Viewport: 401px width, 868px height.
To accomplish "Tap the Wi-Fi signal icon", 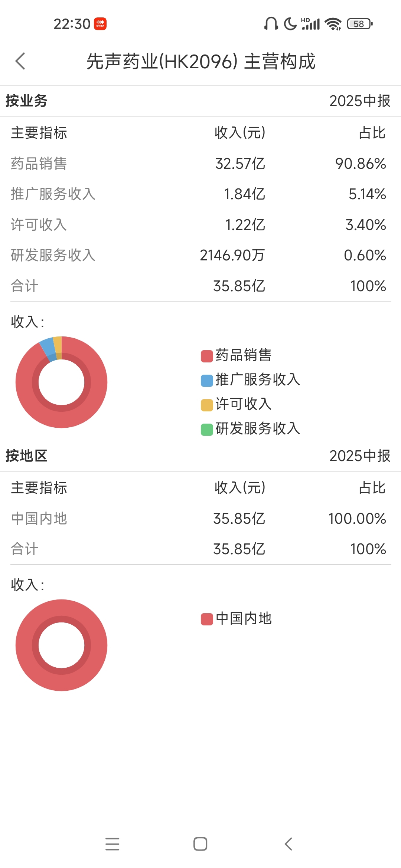I will [333, 24].
